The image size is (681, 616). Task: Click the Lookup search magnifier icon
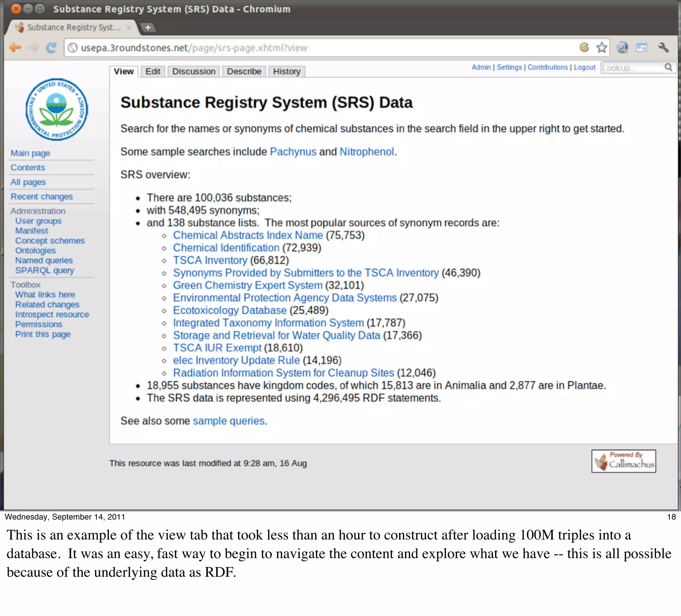point(668,68)
